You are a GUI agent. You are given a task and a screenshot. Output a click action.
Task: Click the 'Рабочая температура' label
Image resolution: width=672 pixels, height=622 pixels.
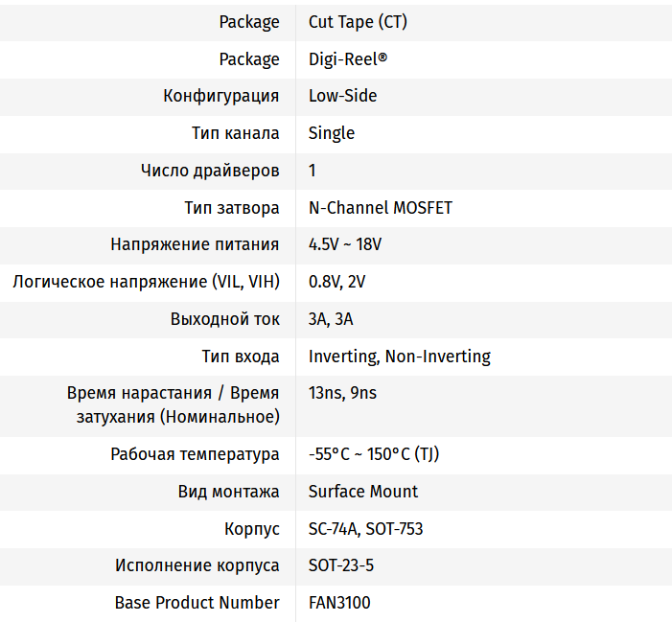pos(195,454)
